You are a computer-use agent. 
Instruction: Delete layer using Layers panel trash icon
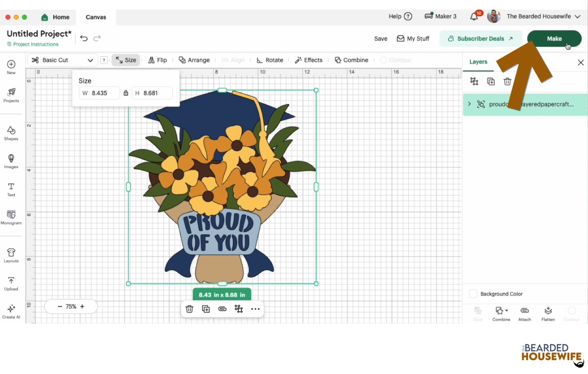pyautogui.click(x=507, y=81)
